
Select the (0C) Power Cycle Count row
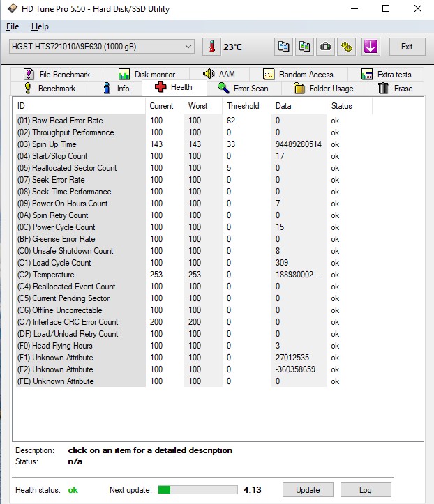194,227
